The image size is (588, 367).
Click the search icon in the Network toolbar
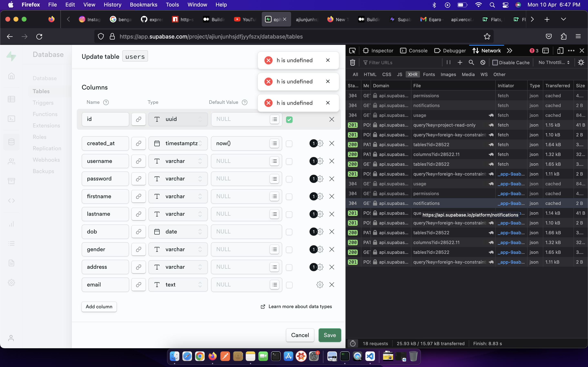click(x=471, y=62)
